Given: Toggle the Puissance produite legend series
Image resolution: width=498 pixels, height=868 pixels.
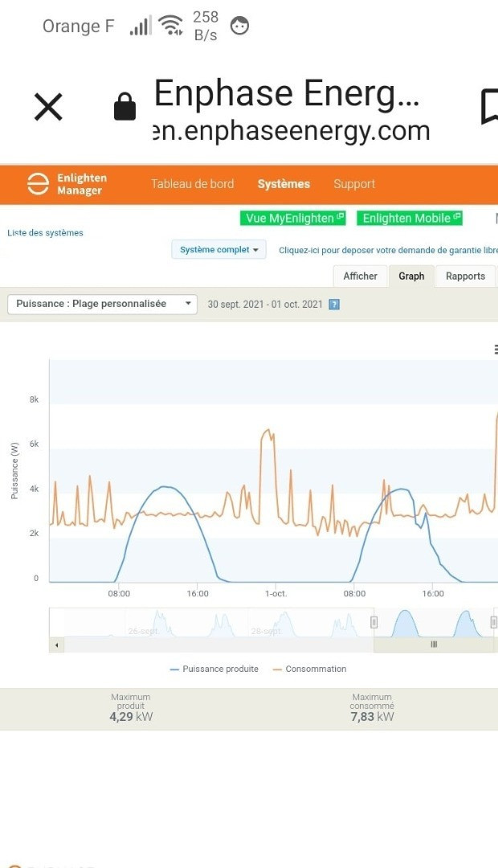Looking at the screenshot, I should click(x=214, y=669).
